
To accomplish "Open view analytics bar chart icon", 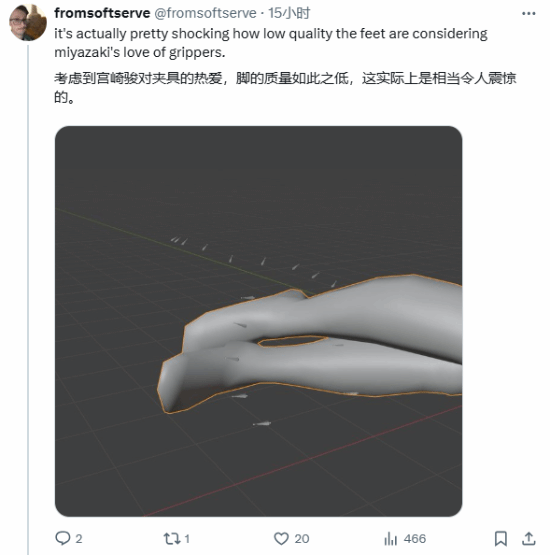I will coord(391,539).
